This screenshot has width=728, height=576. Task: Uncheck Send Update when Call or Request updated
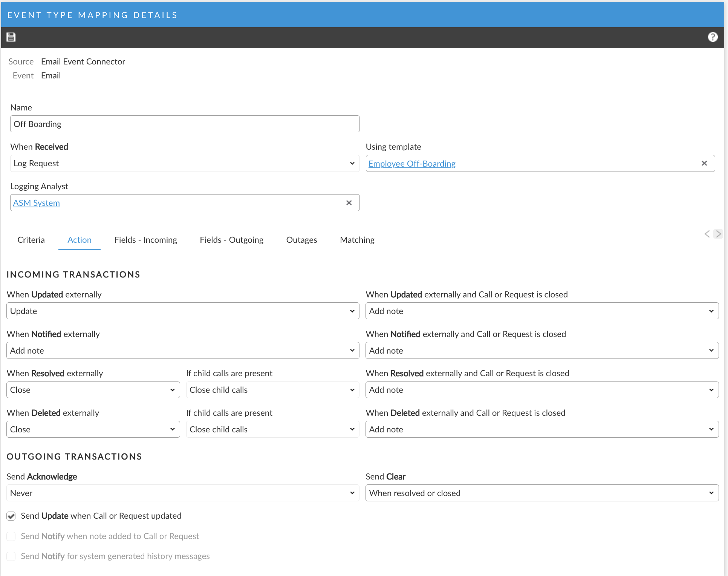tap(11, 516)
